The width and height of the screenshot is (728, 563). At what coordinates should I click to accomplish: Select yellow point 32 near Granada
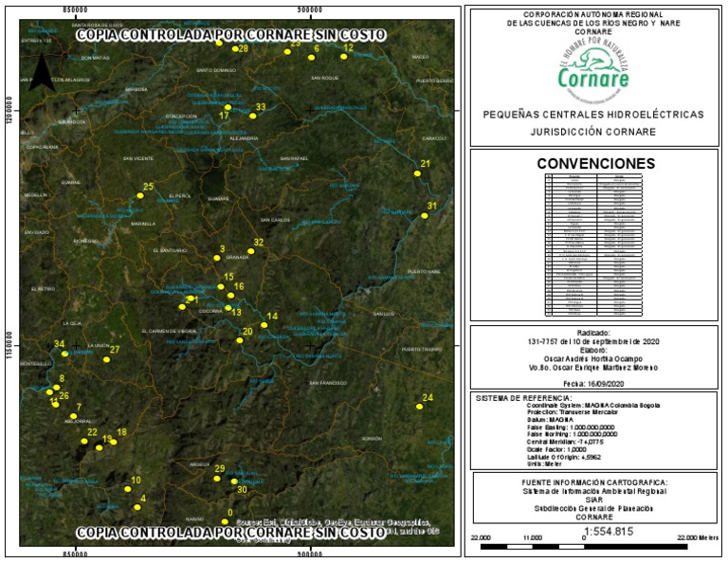click(250, 251)
